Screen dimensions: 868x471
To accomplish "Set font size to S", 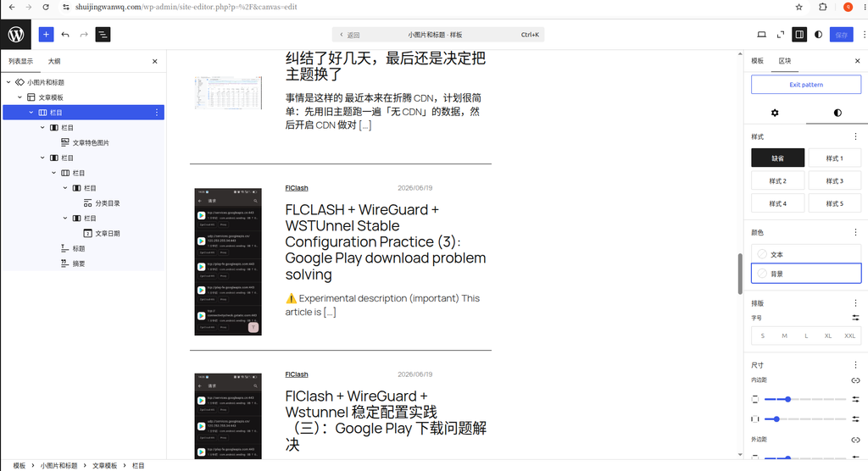I will point(763,336).
